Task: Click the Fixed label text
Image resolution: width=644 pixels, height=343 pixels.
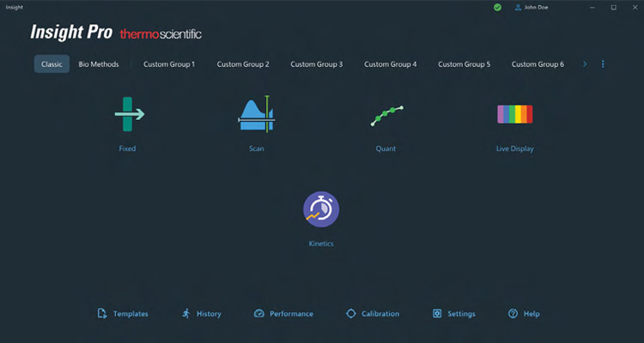Action: tap(127, 148)
